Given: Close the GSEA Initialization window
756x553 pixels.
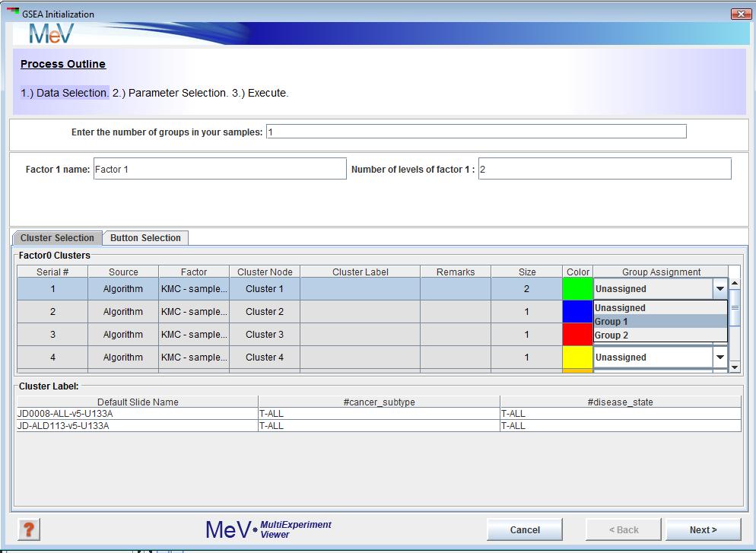Looking at the screenshot, I should point(739,14).
